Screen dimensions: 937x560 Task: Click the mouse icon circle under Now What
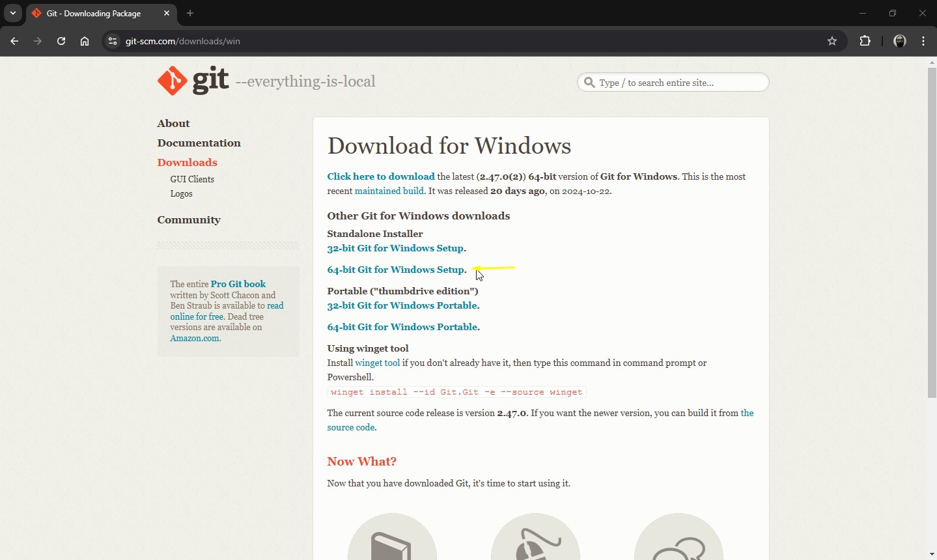point(535,537)
